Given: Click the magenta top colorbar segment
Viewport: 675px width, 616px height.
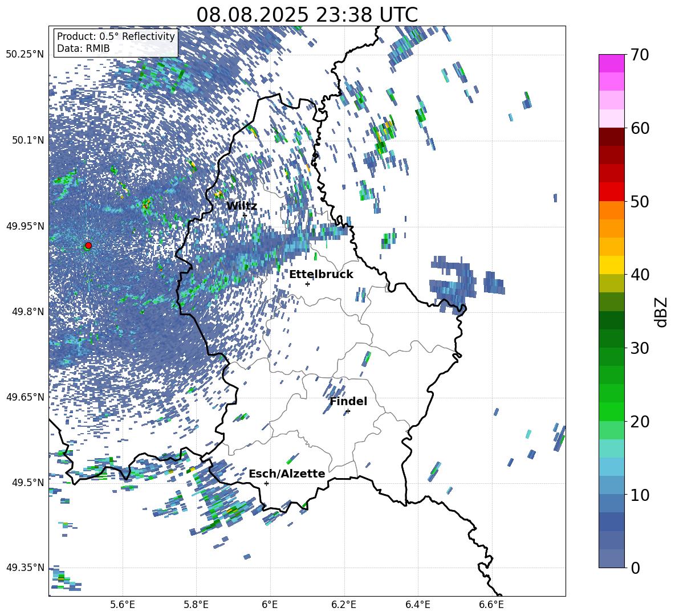Looking at the screenshot, I should (x=611, y=63).
